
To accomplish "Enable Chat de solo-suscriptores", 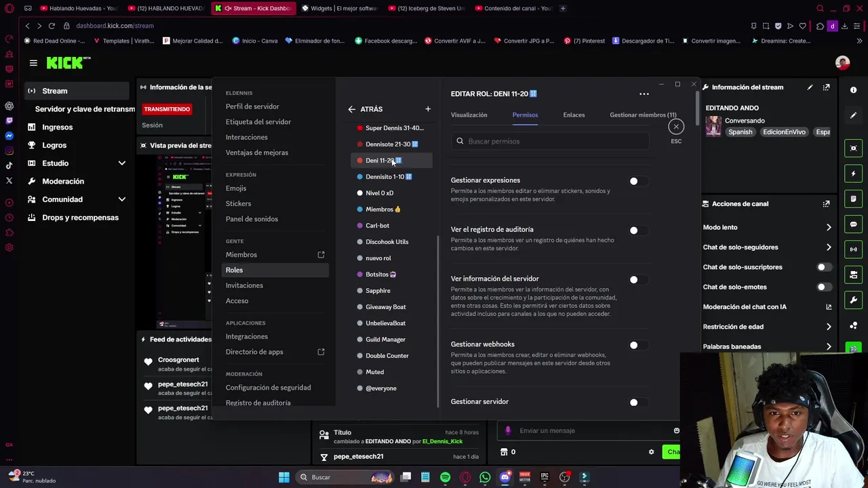I will pyautogui.click(x=823, y=267).
